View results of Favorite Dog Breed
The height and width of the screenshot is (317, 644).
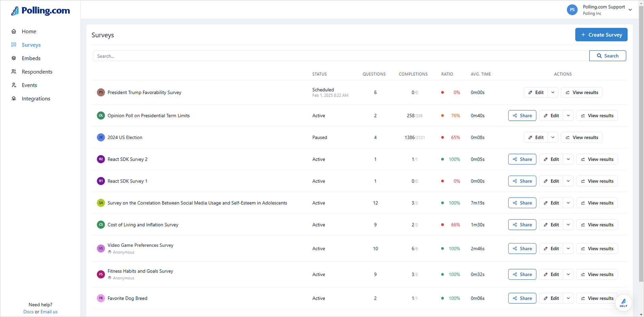point(597,298)
